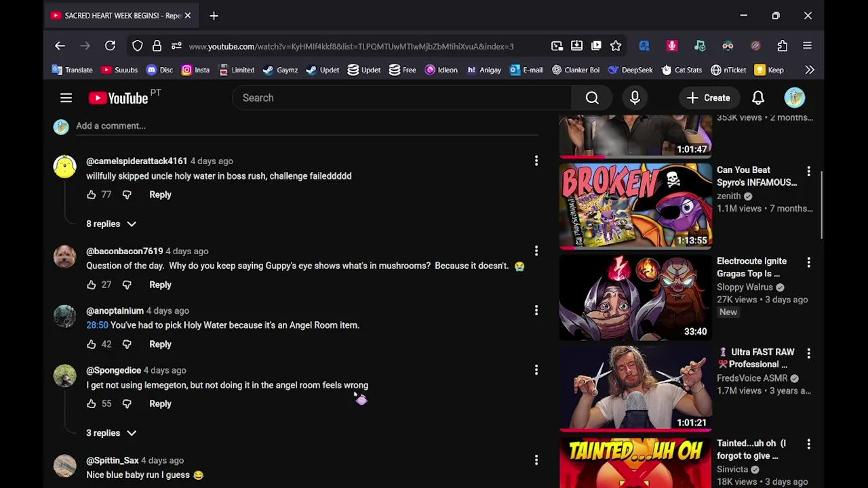The height and width of the screenshot is (488, 868).
Task: Open Suuubs bookmark
Action: 119,70
